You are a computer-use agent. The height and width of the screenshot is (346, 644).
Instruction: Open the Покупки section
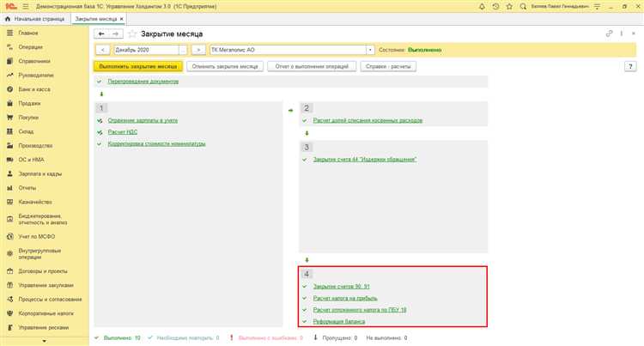pyautogui.click(x=28, y=118)
